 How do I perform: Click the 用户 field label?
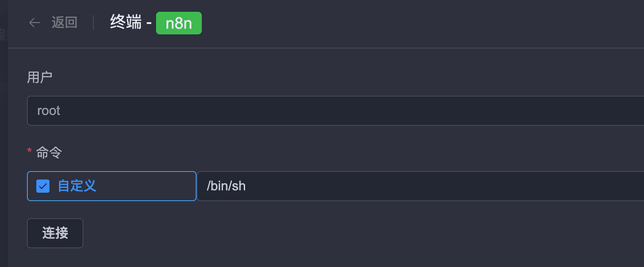40,77
